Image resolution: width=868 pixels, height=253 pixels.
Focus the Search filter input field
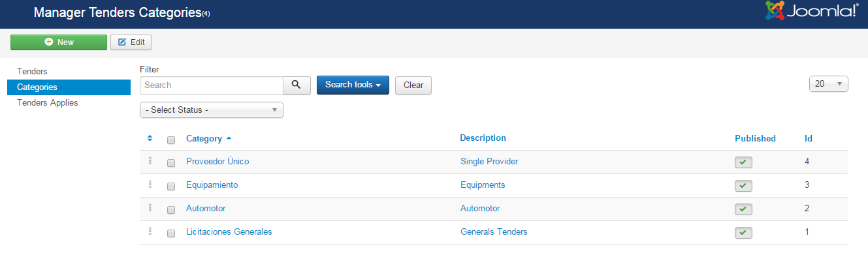[x=212, y=85]
